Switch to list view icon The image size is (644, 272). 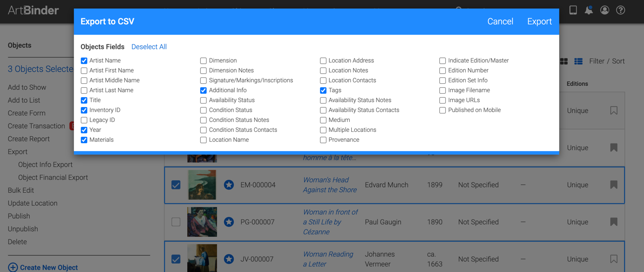coord(578,61)
